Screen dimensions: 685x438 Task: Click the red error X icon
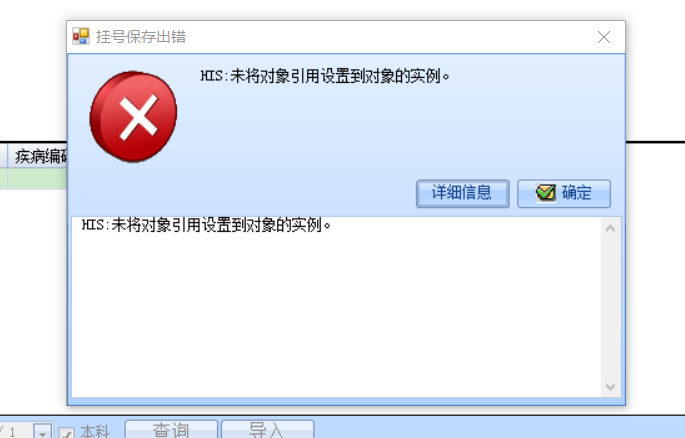133,117
